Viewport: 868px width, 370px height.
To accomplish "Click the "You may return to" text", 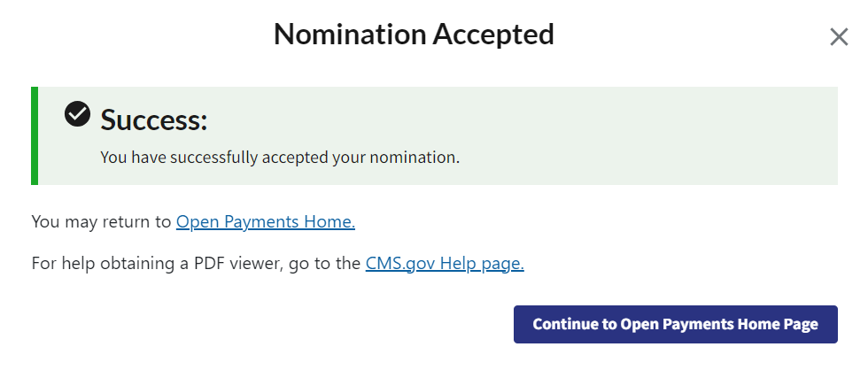I will (x=101, y=222).
